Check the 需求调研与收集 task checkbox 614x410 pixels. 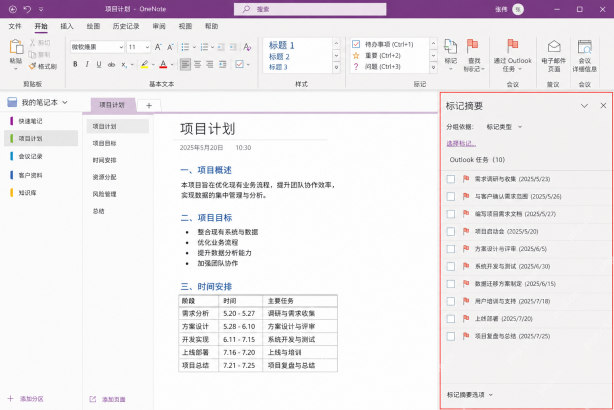pos(451,179)
